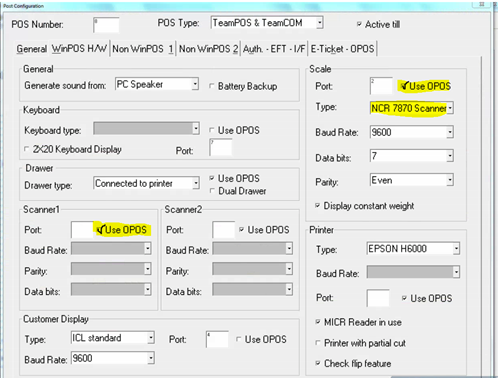The height and width of the screenshot is (378, 498).
Task: Open the Auth. - EFT - I/F tab
Action: 274,49
